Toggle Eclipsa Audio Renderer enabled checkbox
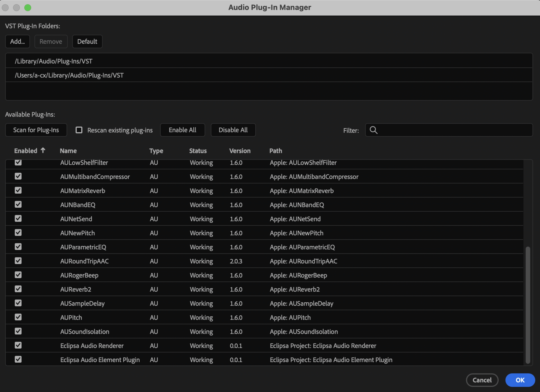 coord(18,346)
